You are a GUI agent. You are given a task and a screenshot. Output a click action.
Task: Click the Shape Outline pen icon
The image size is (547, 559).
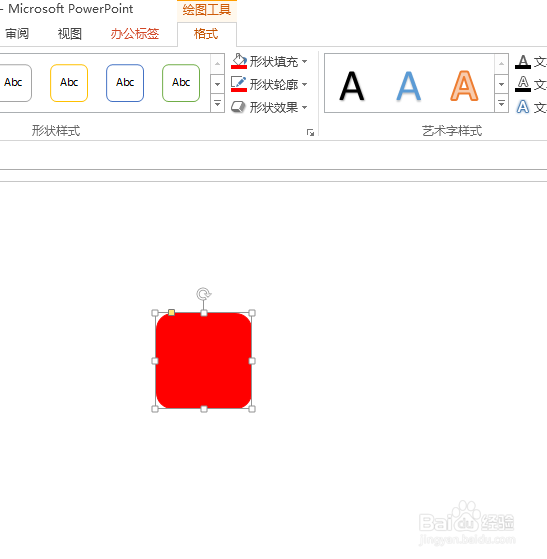(239, 84)
